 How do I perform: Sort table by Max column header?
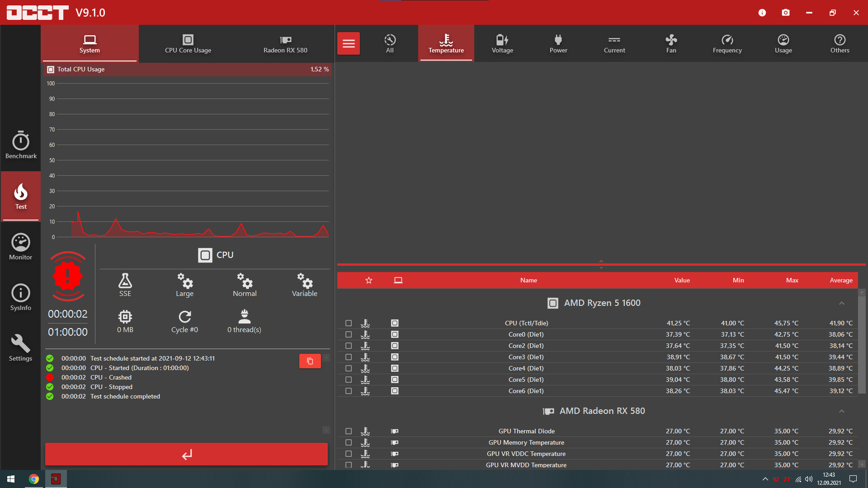pyautogui.click(x=792, y=280)
